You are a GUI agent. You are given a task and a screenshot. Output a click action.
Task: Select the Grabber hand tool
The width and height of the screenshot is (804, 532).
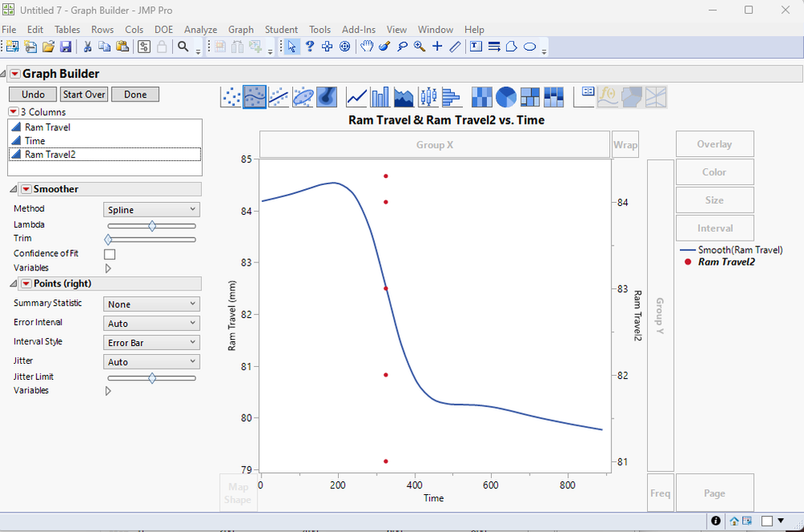(366, 47)
